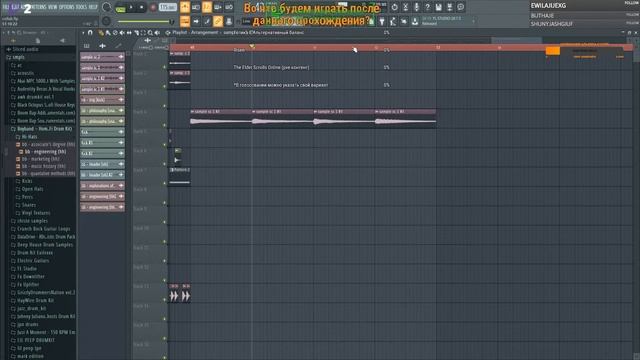Select first sample sc 2 #2 clip on Track 4

coord(221,118)
